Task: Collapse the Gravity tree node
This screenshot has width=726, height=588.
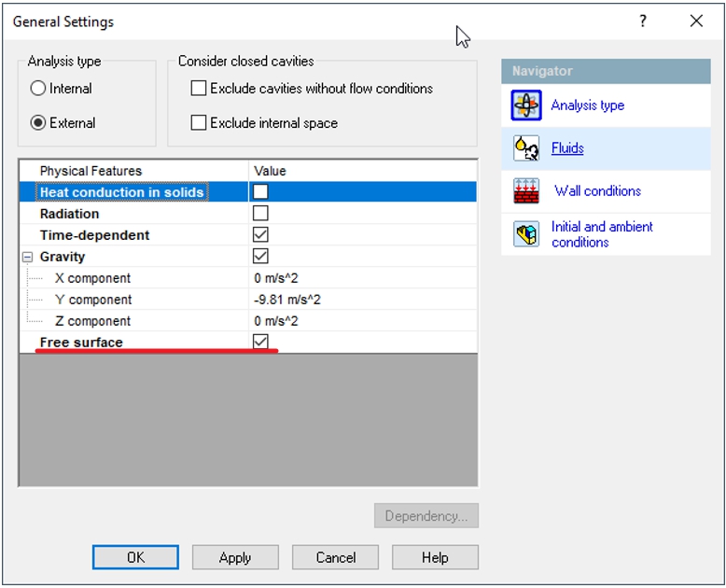Action: 27,257
